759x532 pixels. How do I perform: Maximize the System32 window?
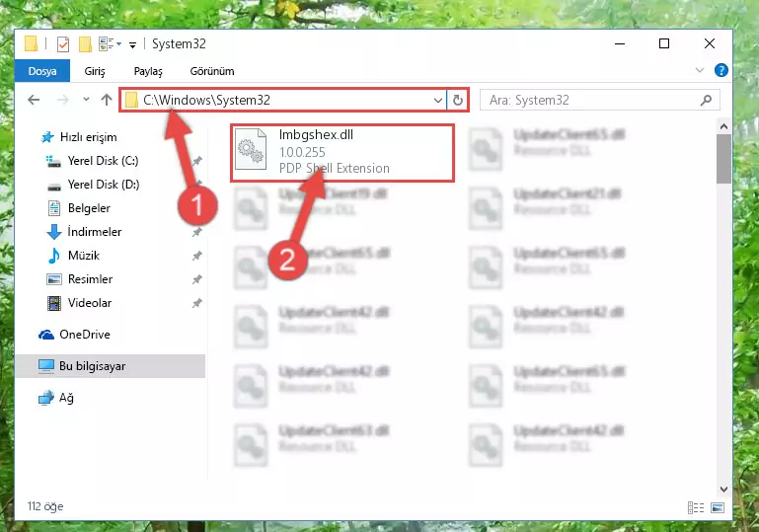664,43
